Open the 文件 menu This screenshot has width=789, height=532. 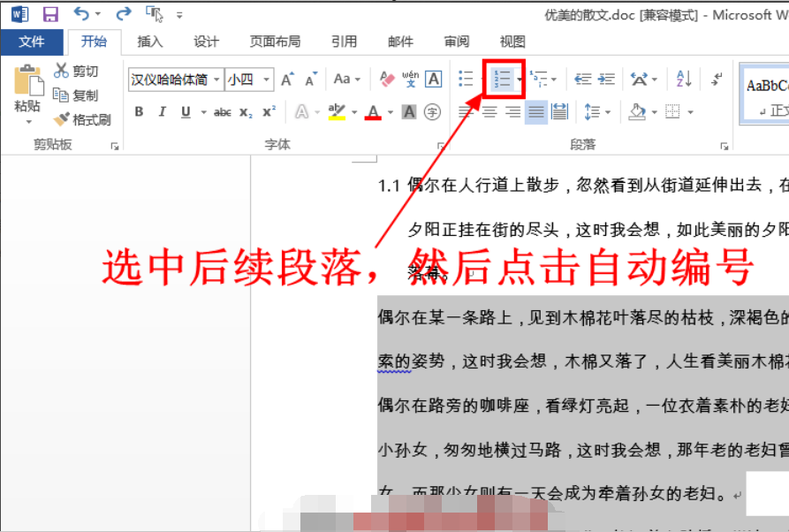33,41
